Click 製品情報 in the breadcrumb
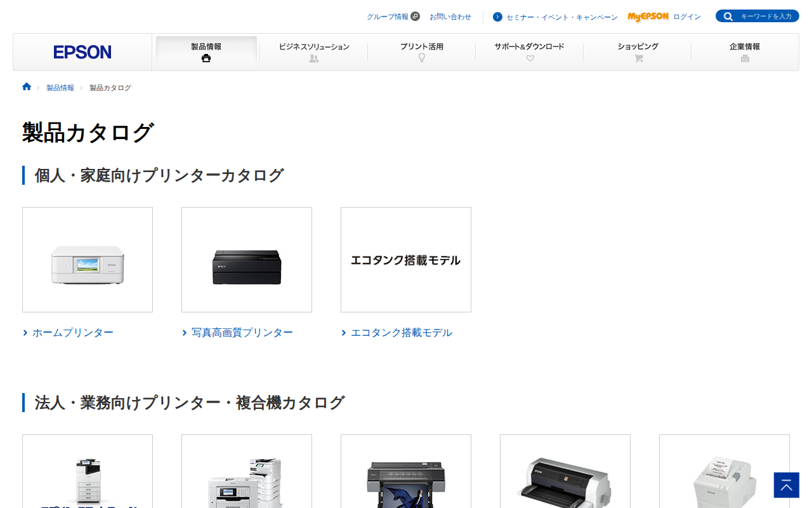Image resolution: width=812 pixels, height=508 pixels. (60, 88)
